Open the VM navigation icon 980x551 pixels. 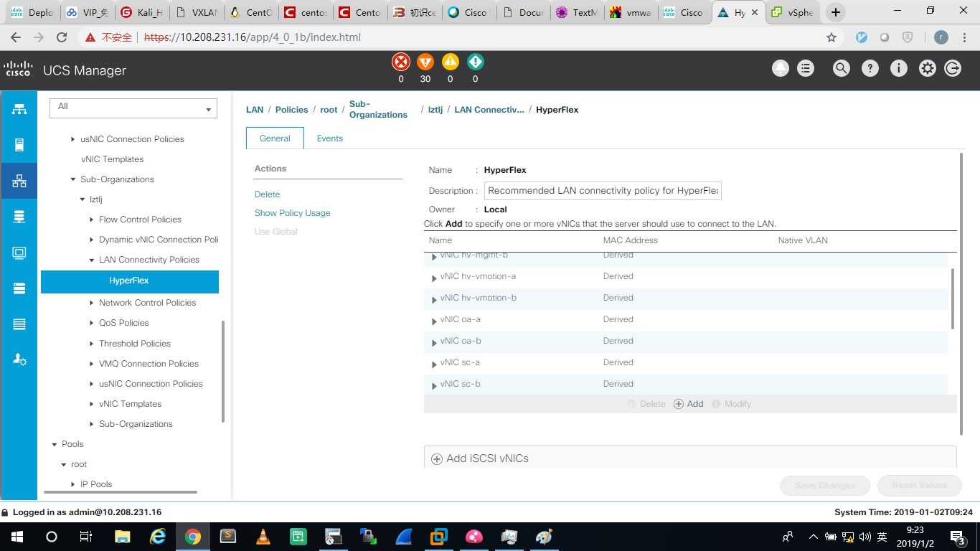click(19, 253)
